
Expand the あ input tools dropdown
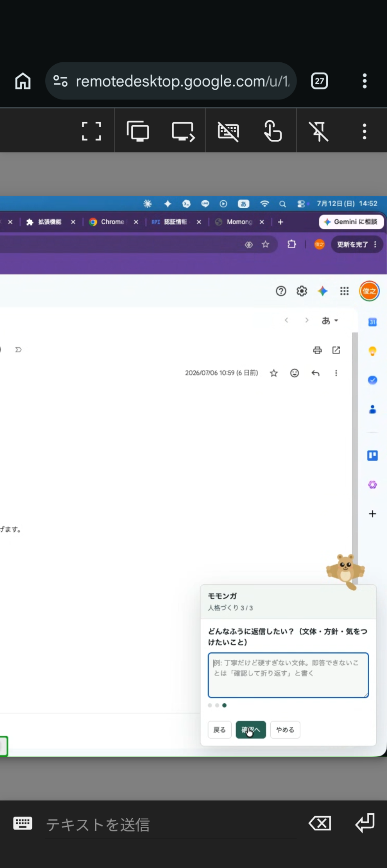(330, 321)
